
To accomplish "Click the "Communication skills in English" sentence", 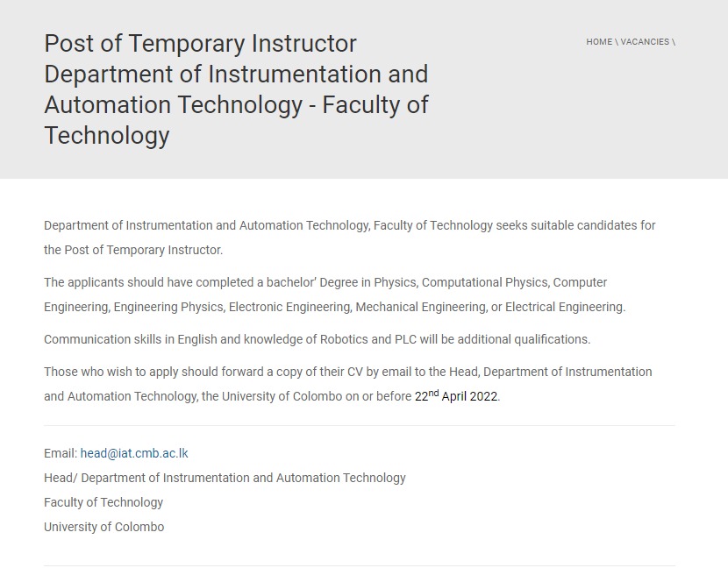I will (132, 339).
